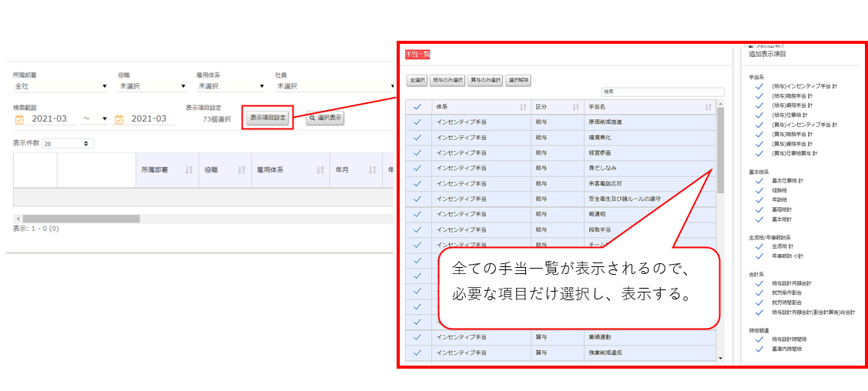868x391 pixels.
Task: Uncheck the 基本仕事給 計 display item
Action: (759, 180)
